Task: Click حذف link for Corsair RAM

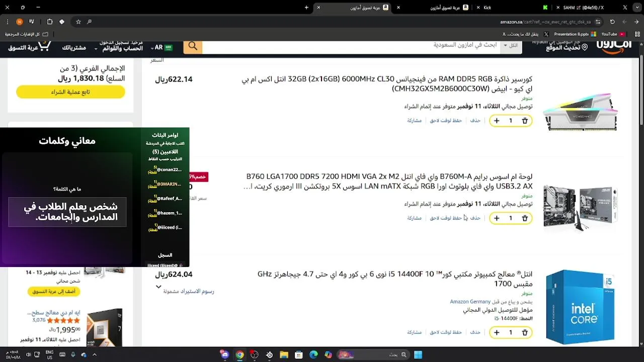Action: (475, 121)
